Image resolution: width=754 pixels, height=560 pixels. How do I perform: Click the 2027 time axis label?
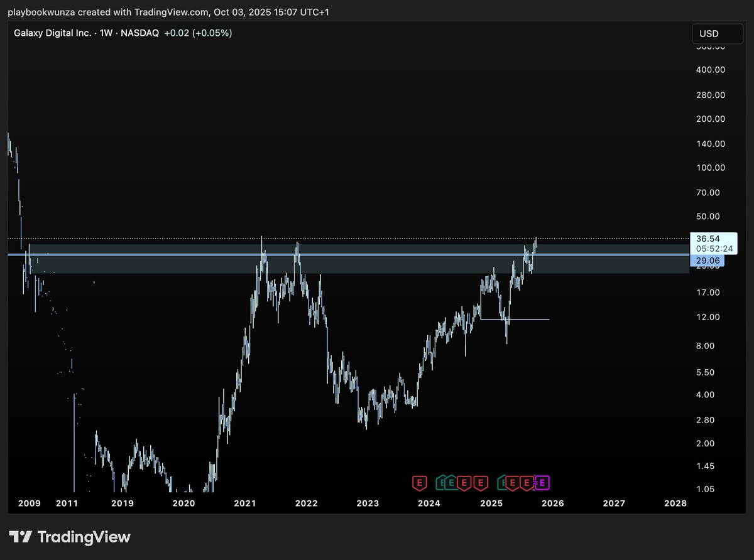613,503
